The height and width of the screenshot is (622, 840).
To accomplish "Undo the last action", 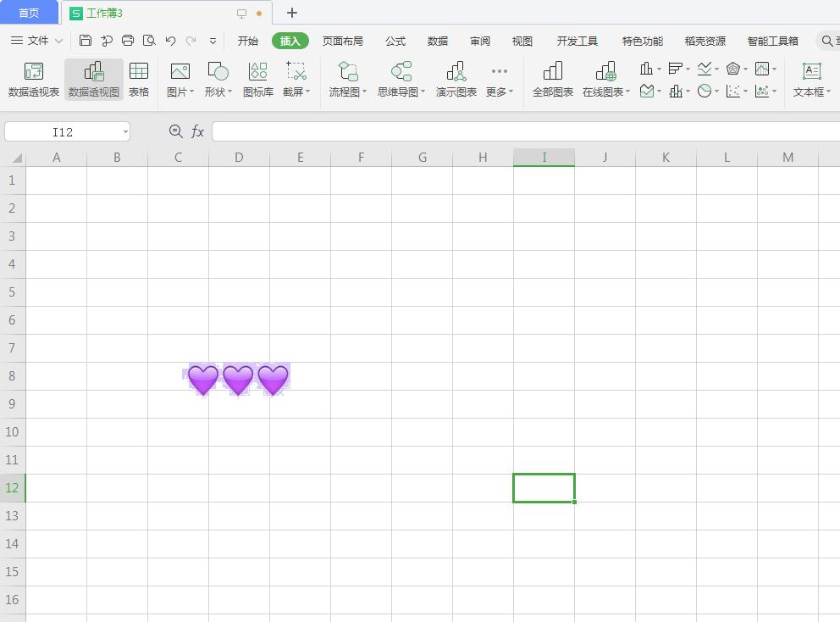I will [170, 40].
